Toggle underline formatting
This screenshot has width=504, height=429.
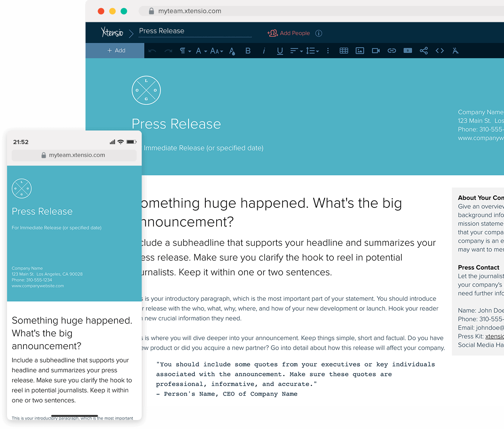[x=280, y=50]
